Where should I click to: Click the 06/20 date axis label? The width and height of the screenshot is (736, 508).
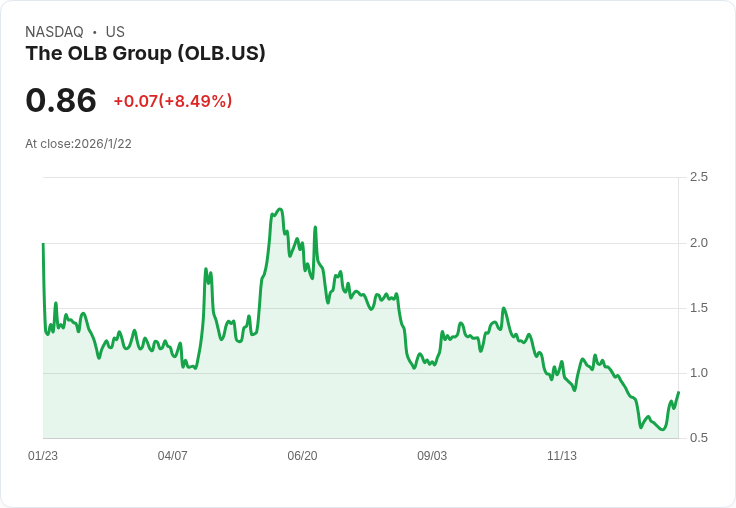pyautogui.click(x=302, y=456)
